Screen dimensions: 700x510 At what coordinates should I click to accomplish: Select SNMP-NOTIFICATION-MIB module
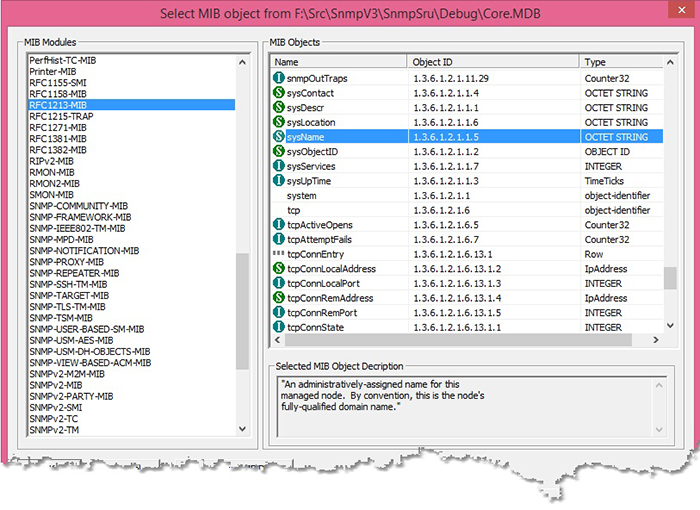84,251
